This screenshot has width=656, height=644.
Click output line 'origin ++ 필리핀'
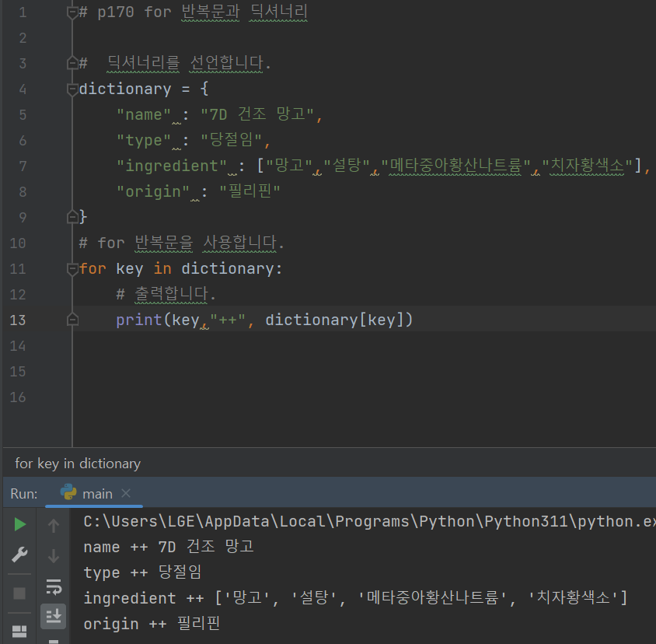tap(152, 624)
